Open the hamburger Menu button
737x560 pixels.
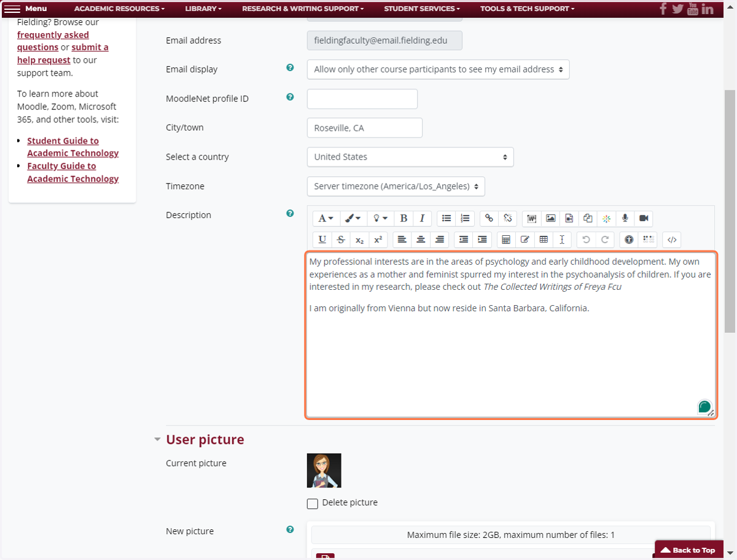click(x=25, y=9)
